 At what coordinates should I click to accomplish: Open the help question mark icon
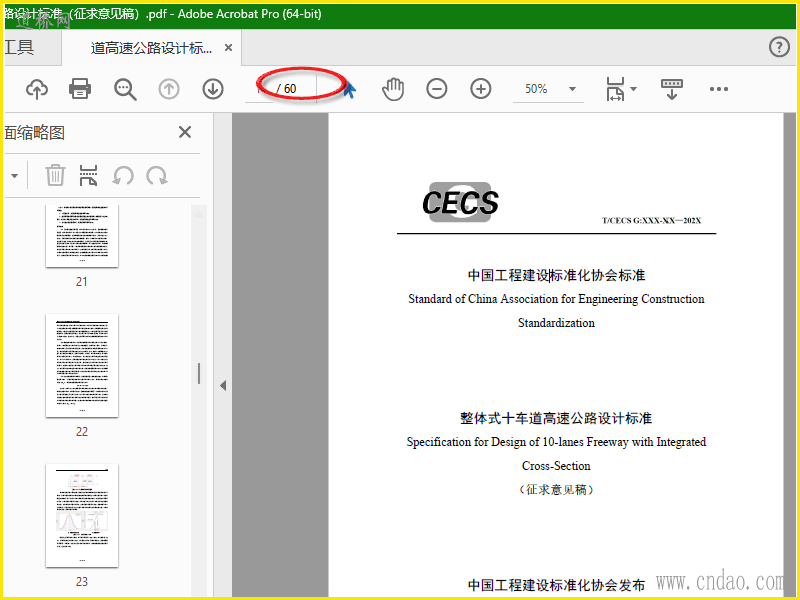click(x=779, y=47)
